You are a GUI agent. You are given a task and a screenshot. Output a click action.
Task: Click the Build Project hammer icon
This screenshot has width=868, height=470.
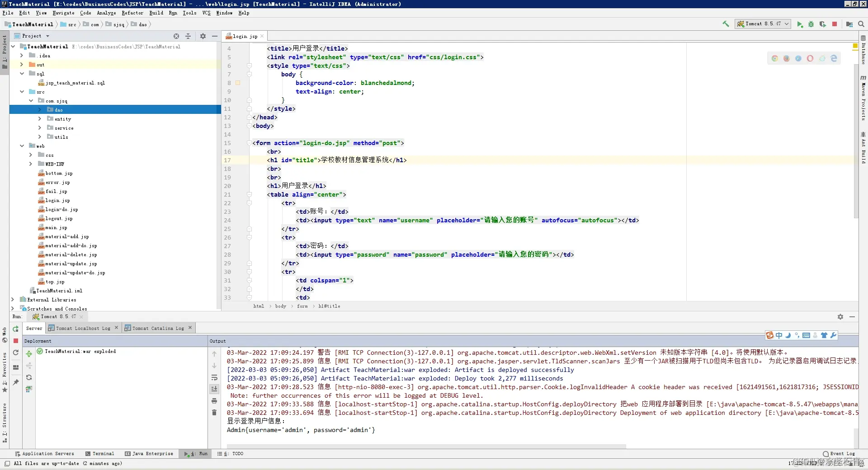pos(726,24)
